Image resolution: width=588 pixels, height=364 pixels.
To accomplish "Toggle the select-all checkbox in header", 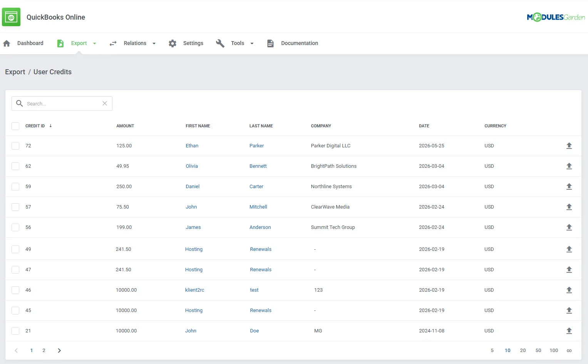I will pos(15,126).
